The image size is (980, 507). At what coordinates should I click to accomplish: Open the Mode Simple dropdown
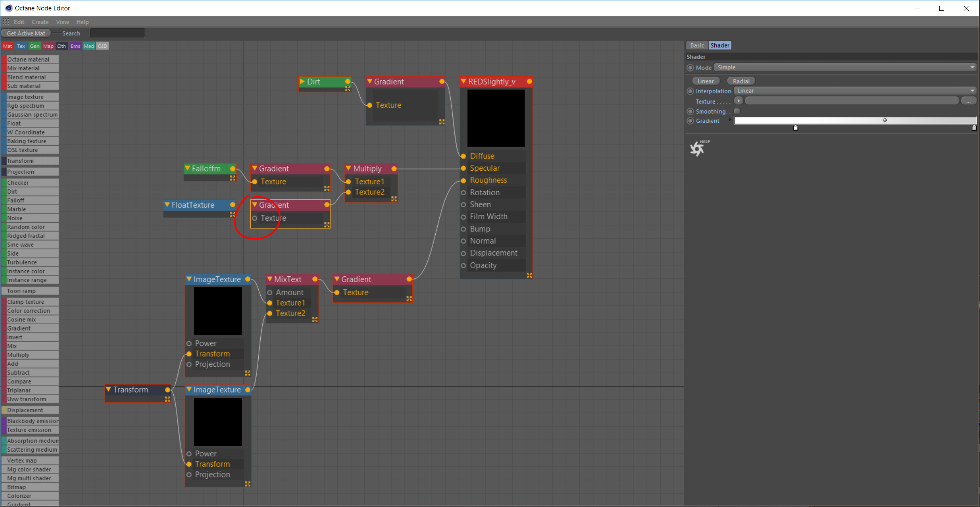click(x=845, y=67)
